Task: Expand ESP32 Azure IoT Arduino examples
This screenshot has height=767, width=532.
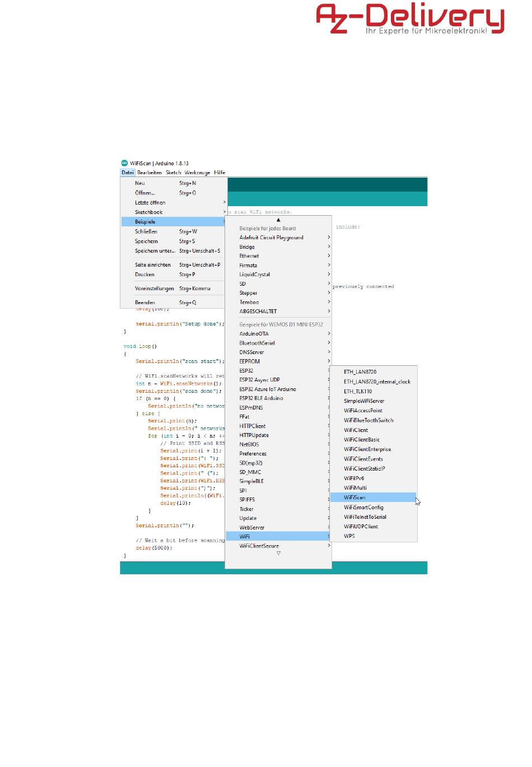Action: coord(278,389)
